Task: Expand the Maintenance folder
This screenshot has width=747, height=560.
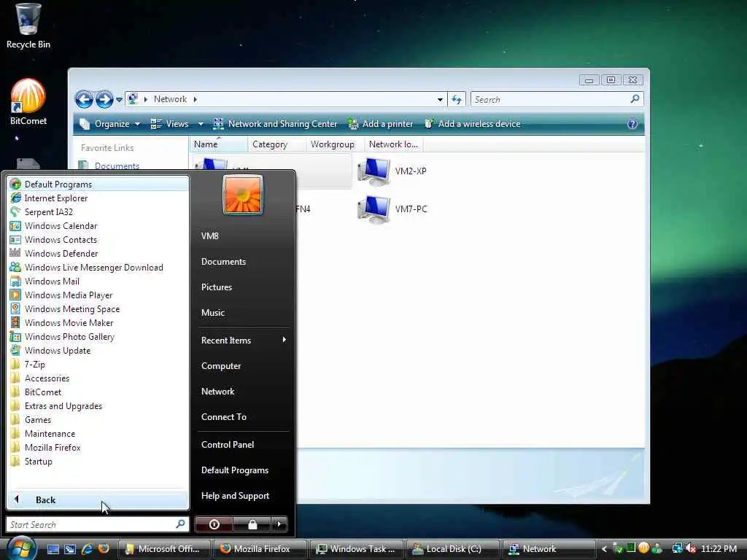Action: (98, 433)
